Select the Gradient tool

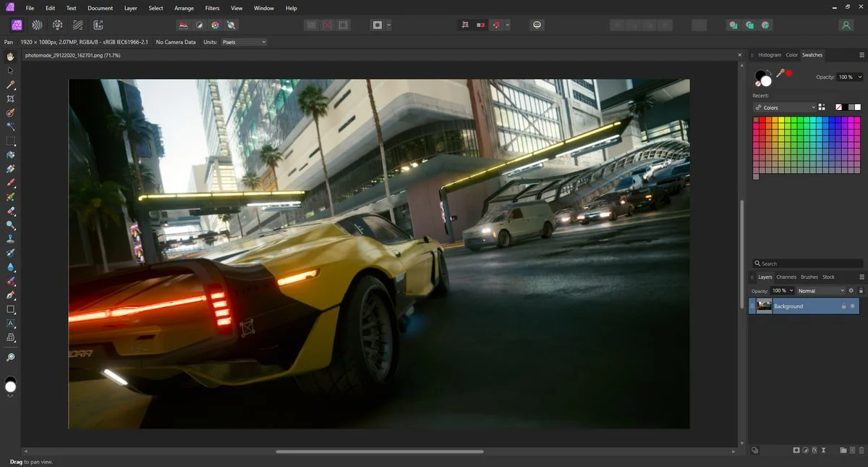[10, 169]
